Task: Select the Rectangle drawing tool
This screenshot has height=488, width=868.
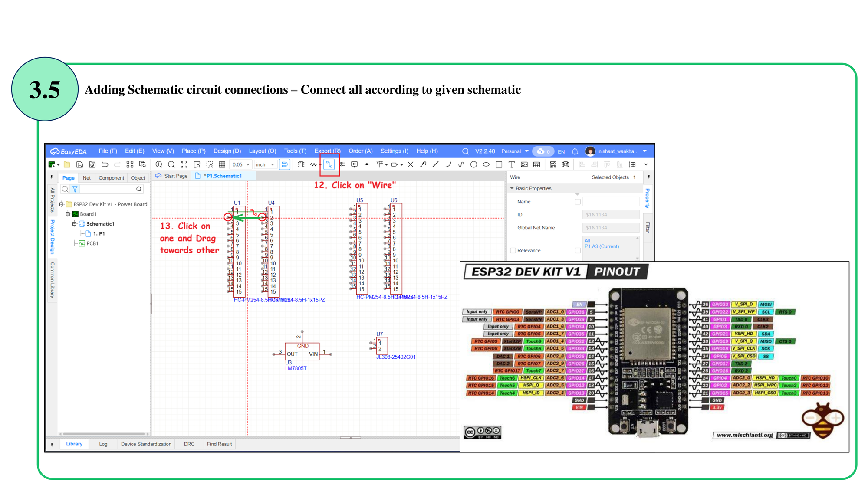Action: tap(499, 164)
